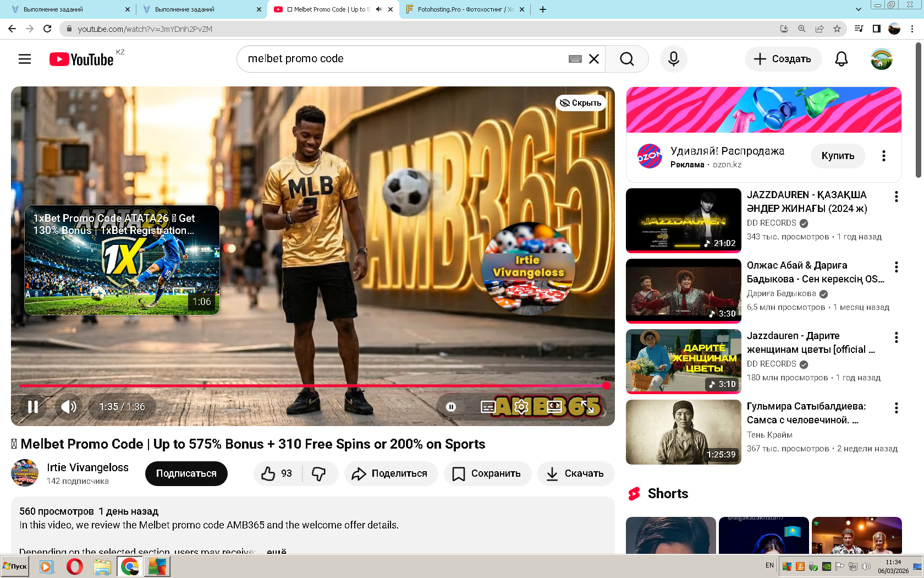
Task: Click Chrome taskbar button
Action: pos(130,566)
